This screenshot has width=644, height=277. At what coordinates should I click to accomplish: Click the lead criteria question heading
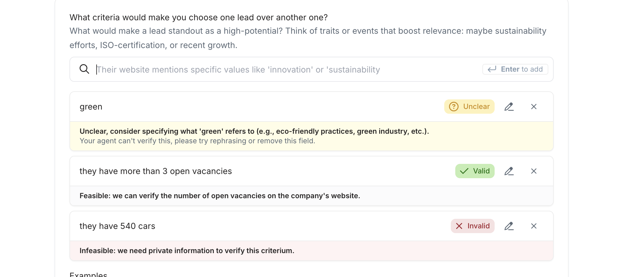click(x=199, y=18)
